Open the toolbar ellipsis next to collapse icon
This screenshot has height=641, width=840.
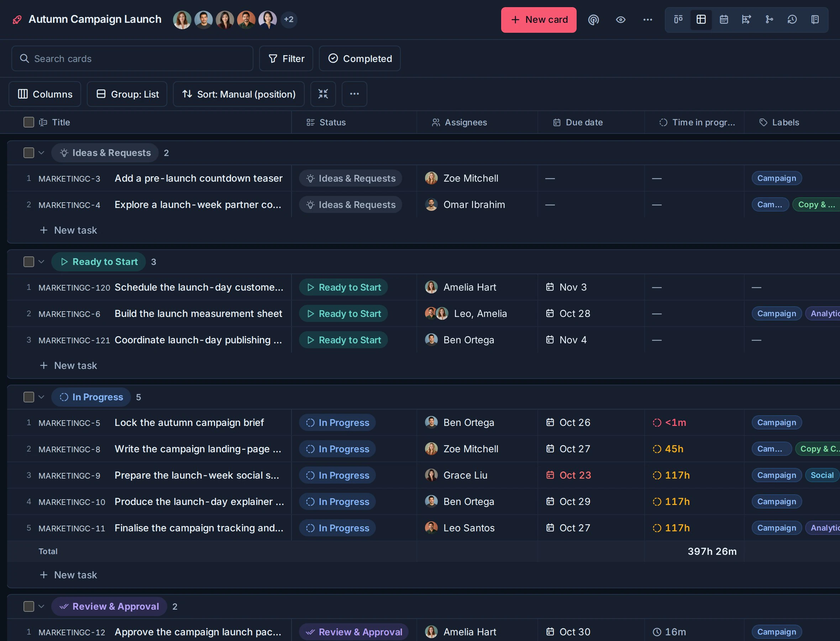pyautogui.click(x=354, y=94)
